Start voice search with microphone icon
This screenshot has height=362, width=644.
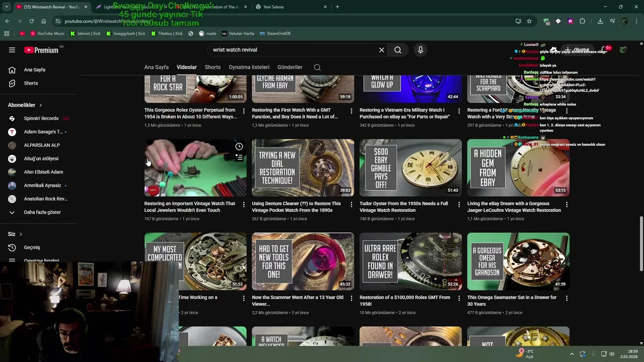pos(421,50)
